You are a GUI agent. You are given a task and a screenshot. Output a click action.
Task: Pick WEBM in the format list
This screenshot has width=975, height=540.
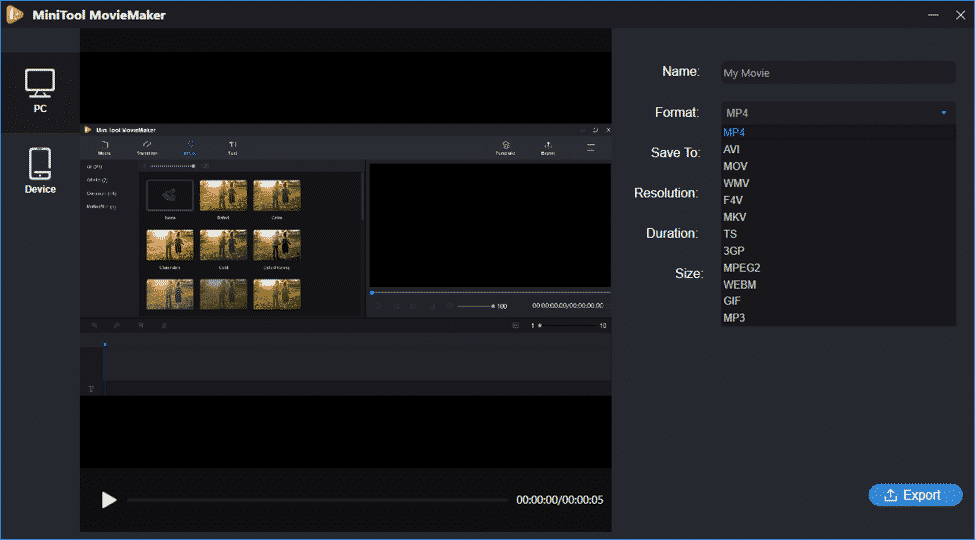[838, 284]
